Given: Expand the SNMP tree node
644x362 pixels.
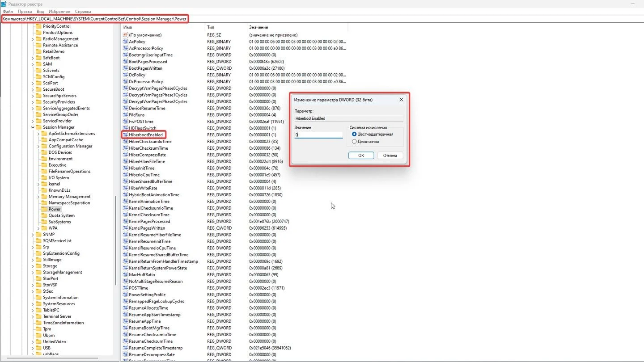Looking at the screenshot, I should coord(33,235).
